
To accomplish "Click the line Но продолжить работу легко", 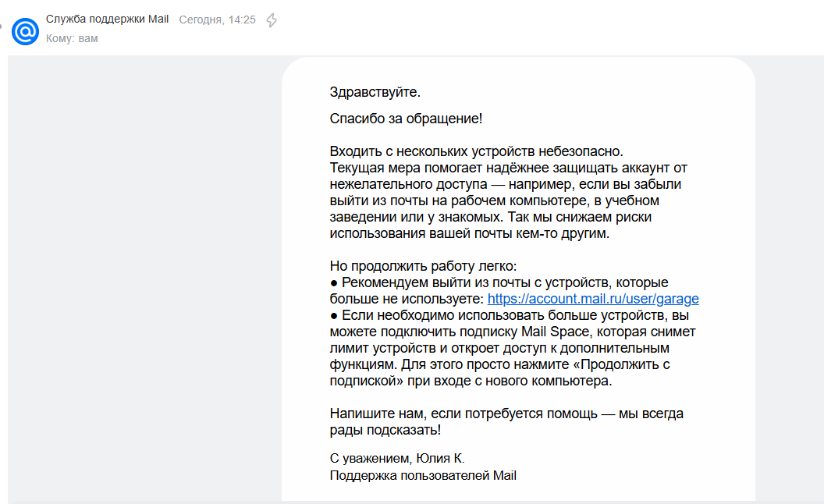I will [x=423, y=266].
